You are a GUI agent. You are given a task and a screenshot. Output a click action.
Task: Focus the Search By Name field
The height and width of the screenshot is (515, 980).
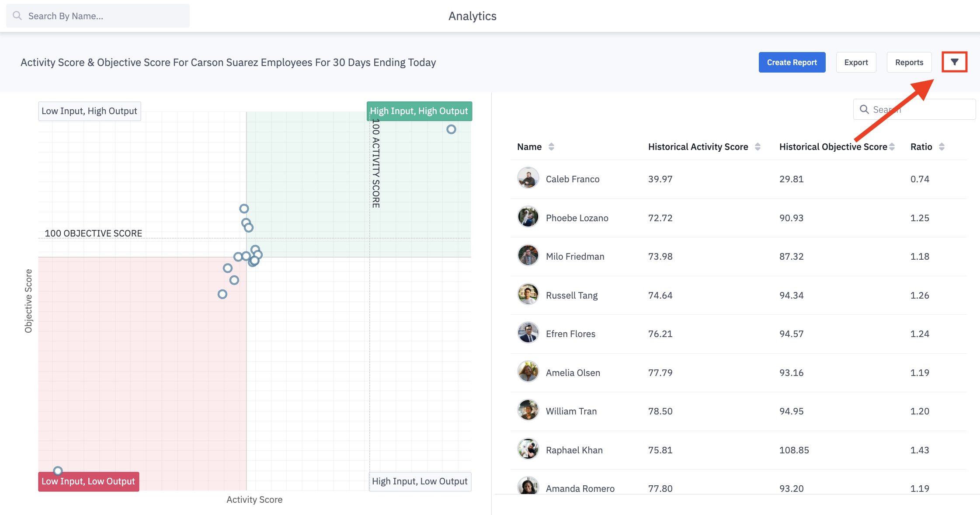click(105, 16)
